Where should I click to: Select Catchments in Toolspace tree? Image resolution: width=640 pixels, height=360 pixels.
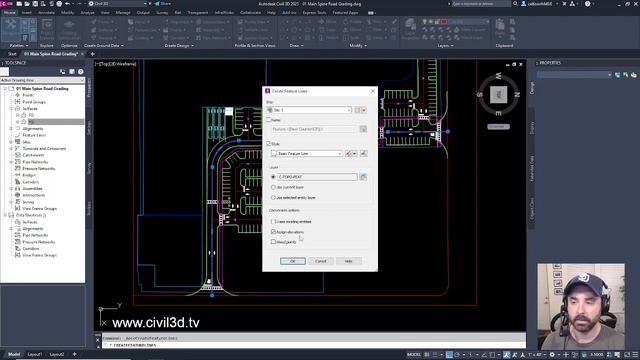click(33, 155)
